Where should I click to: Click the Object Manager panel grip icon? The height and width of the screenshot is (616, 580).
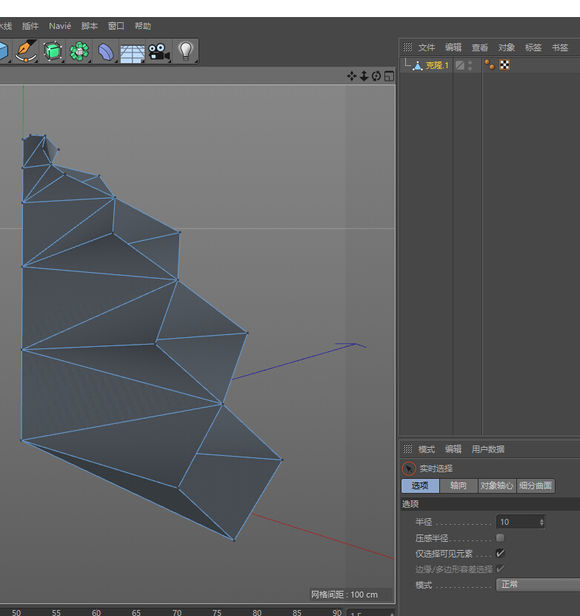point(407,48)
